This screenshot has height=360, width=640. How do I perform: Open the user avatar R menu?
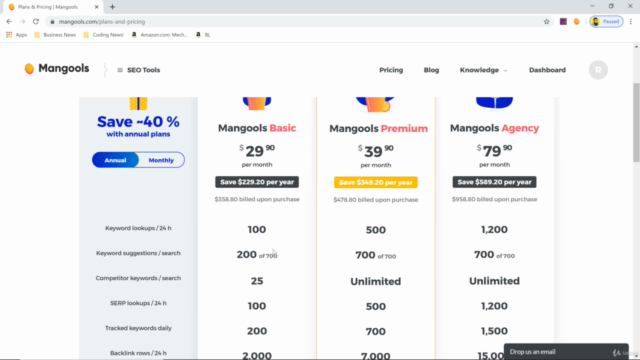(598, 70)
